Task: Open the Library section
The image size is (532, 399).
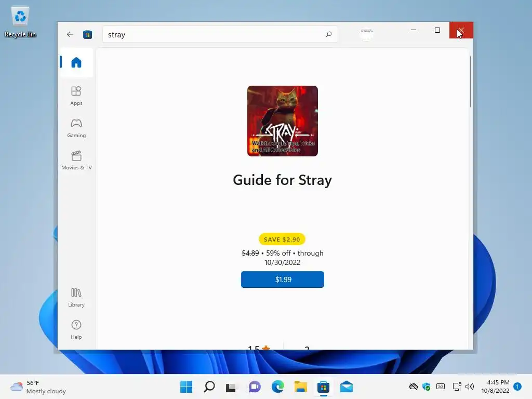Action: (76, 298)
